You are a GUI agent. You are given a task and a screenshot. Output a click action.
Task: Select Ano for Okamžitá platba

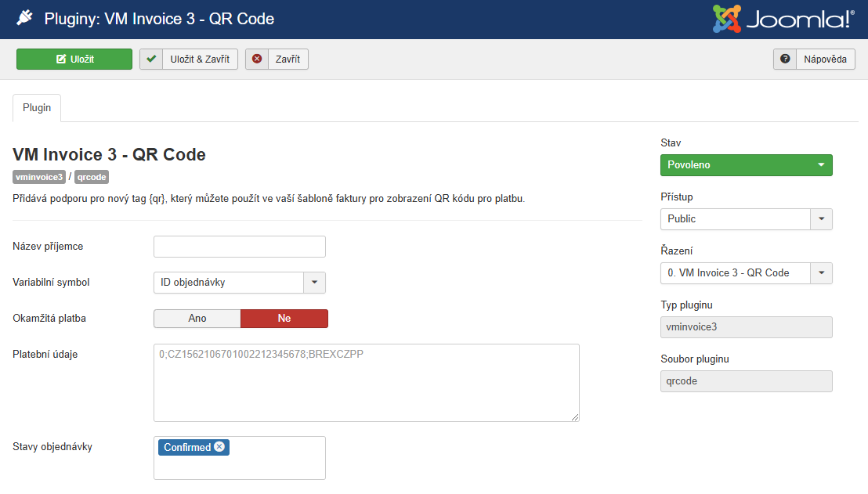coord(197,319)
